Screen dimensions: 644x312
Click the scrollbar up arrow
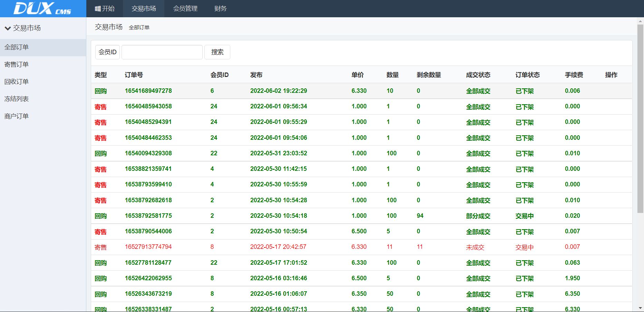coord(640,21)
